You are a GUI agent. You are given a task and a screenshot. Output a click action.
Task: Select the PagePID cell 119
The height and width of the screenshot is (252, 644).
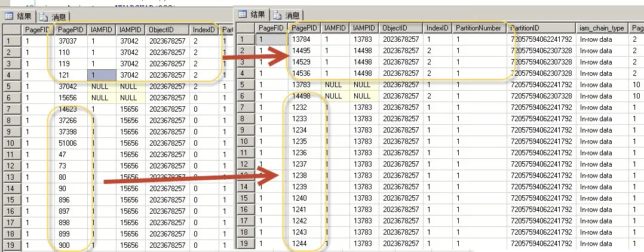pos(70,64)
